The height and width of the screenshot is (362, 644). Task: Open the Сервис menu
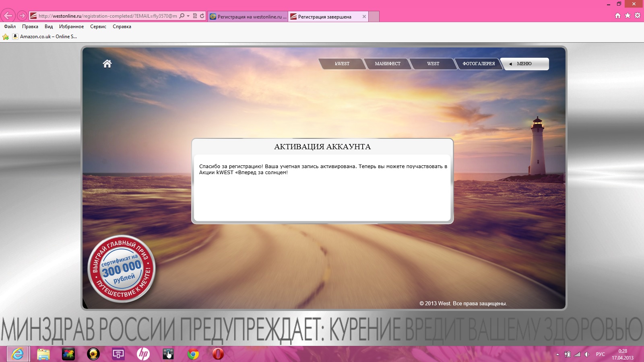(98, 27)
